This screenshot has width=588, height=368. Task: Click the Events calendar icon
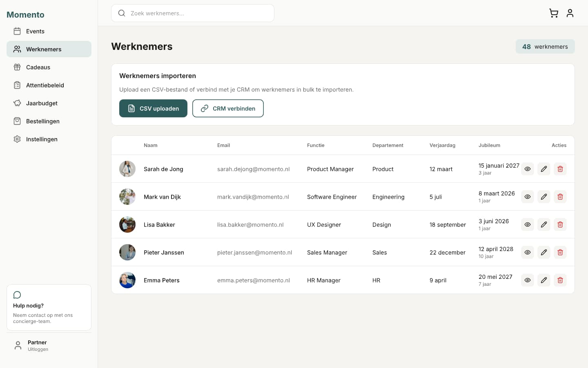tap(17, 31)
